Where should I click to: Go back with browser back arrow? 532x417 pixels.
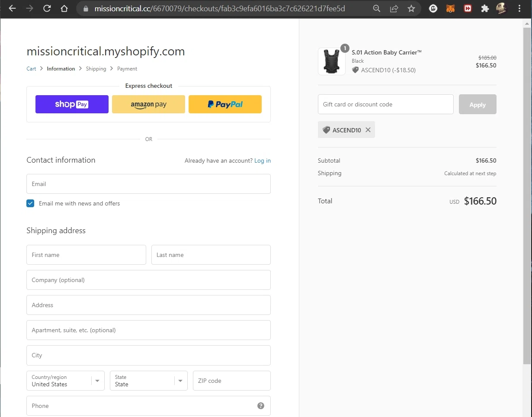(12, 9)
